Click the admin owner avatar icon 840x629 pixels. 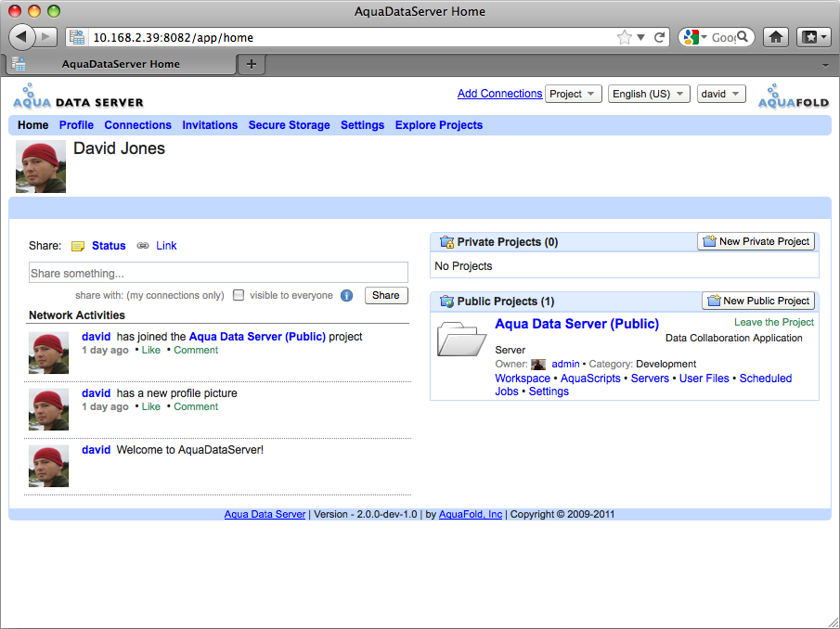[x=538, y=364]
